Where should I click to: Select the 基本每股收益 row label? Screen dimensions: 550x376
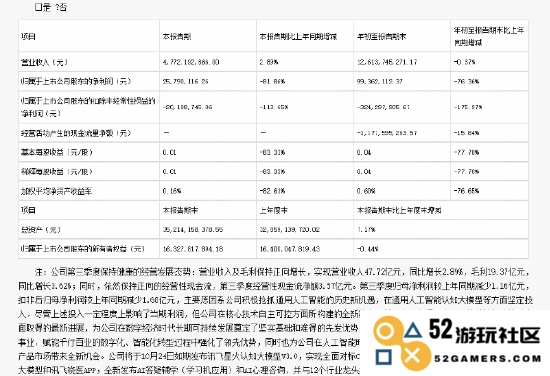[x=57, y=152]
